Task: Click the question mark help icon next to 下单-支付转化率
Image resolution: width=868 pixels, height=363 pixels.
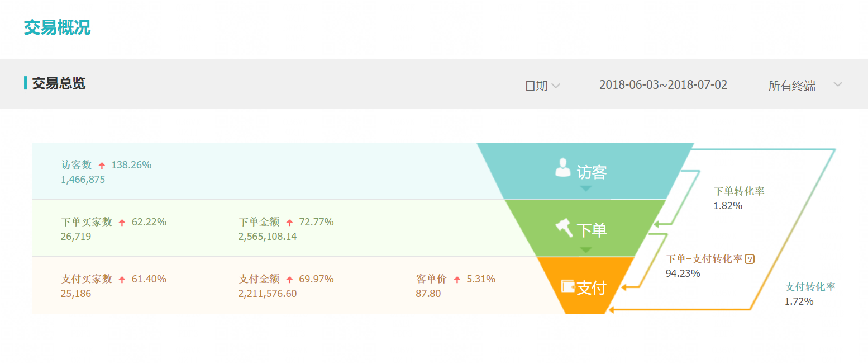Action: coord(750,259)
